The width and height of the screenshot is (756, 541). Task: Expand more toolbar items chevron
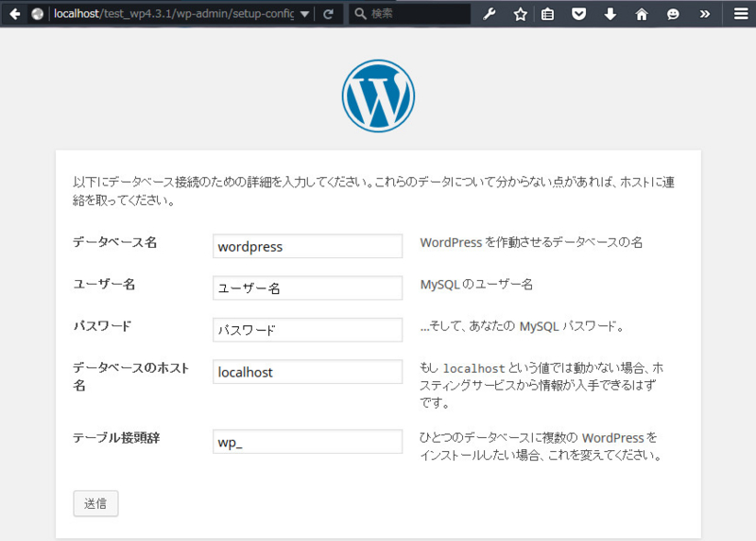click(x=704, y=14)
